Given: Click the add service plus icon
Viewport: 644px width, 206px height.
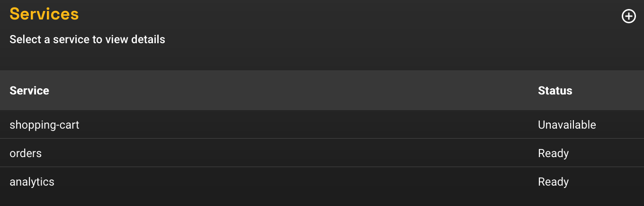Looking at the screenshot, I should pos(628,17).
